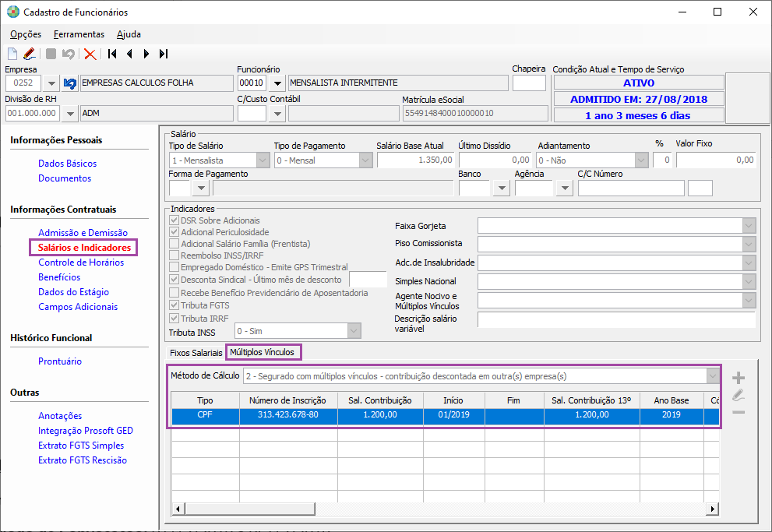Go to previous record arrow
Screen dimensions: 772x532
(129, 54)
